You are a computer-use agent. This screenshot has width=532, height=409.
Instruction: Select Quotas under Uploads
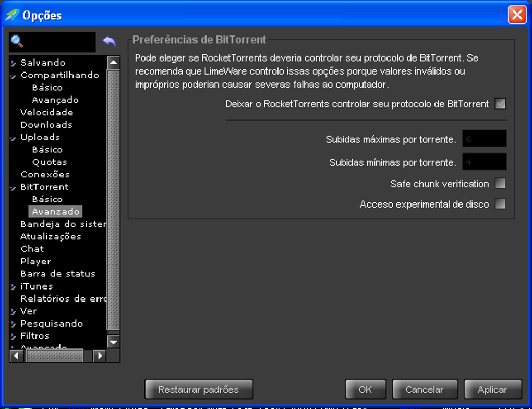pyautogui.click(x=50, y=162)
